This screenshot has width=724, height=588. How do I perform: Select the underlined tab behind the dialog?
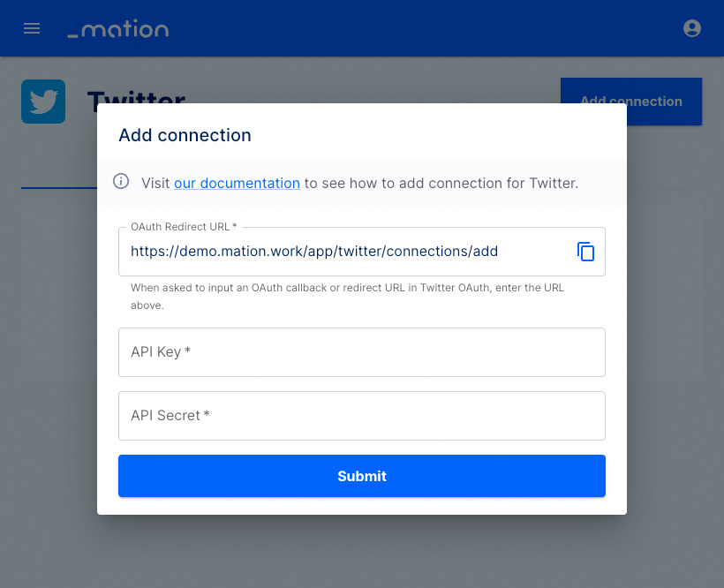59,176
